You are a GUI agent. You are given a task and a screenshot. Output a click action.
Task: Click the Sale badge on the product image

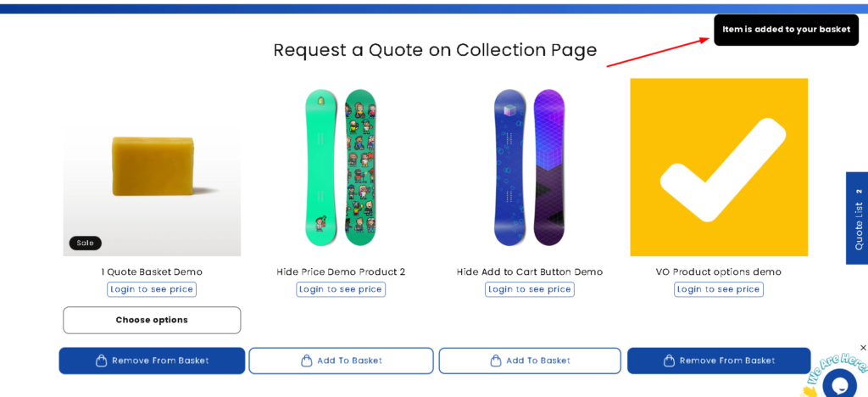86,243
